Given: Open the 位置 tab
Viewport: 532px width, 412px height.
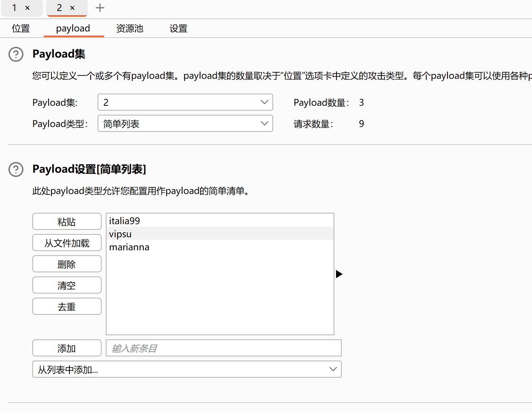Looking at the screenshot, I should click(21, 29).
